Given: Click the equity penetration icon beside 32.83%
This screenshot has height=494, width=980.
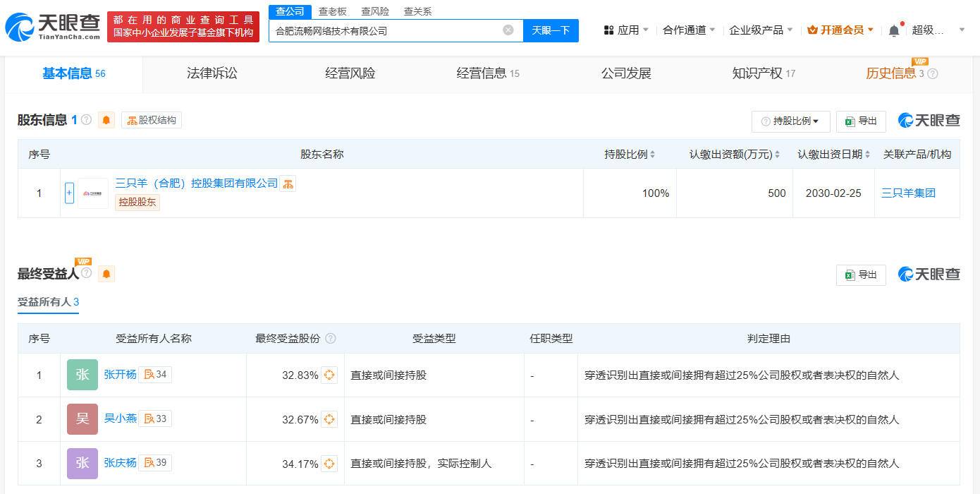Looking at the screenshot, I should click(329, 375).
